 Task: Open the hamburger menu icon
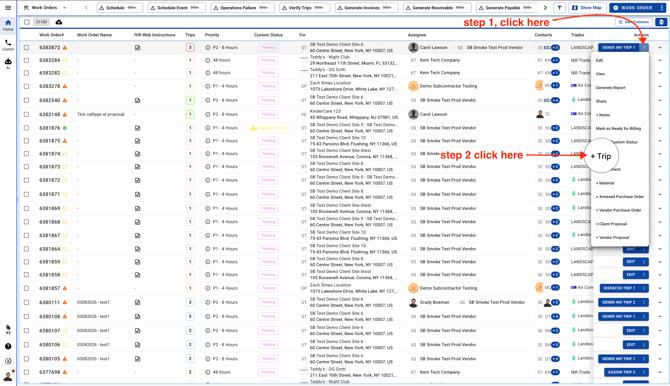point(8,8)
